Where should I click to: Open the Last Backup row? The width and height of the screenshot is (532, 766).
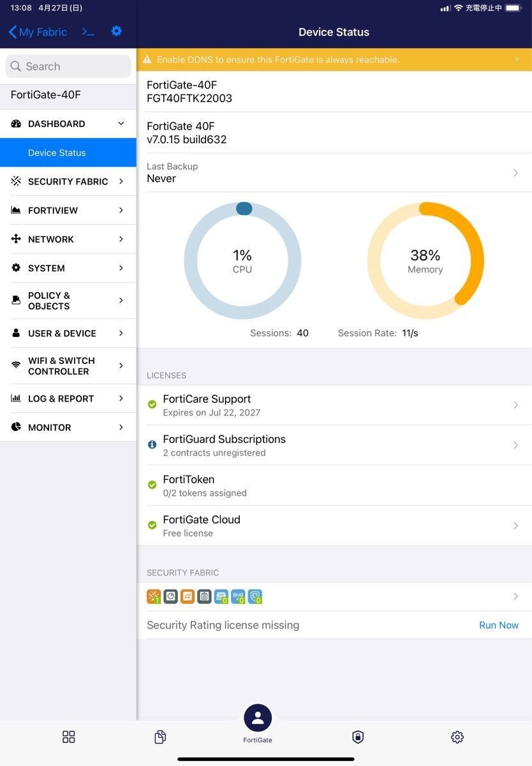coord(334,172)
